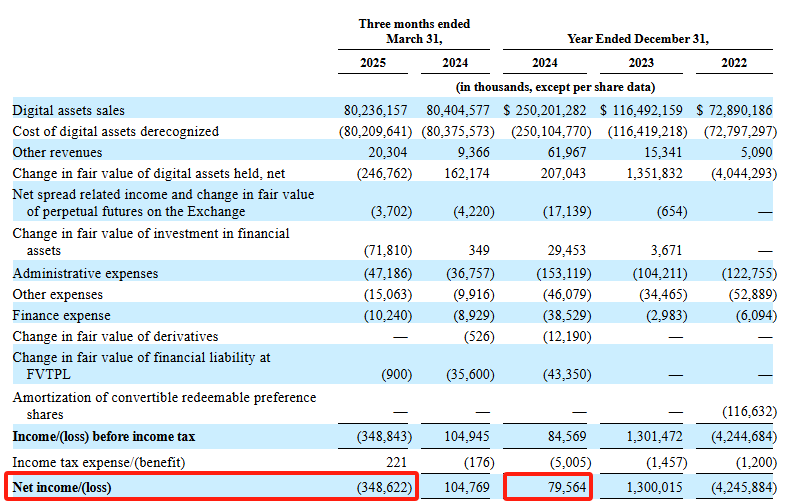786x502 pixels.
Task: Click the "Income tax expense/(benefit)" row label
Action: [101, 460]
